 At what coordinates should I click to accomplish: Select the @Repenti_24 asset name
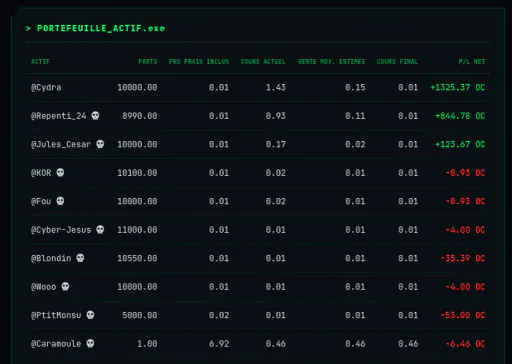[x=59, y=116]
